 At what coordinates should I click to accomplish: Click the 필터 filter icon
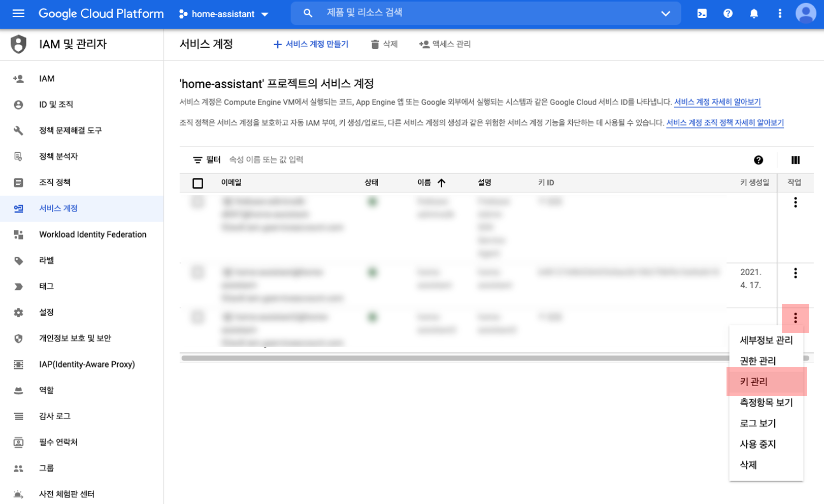[x=197, y=160]
